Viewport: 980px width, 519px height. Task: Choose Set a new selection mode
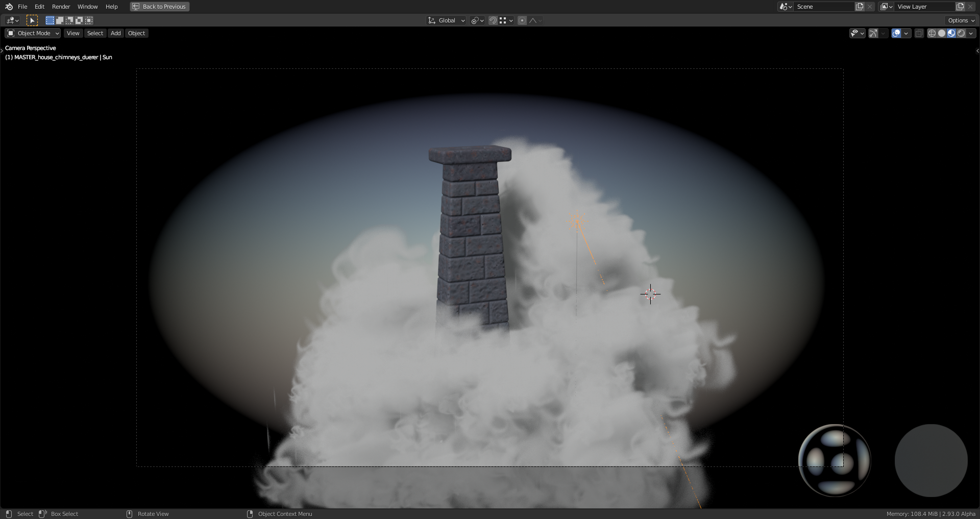point(50,20)
